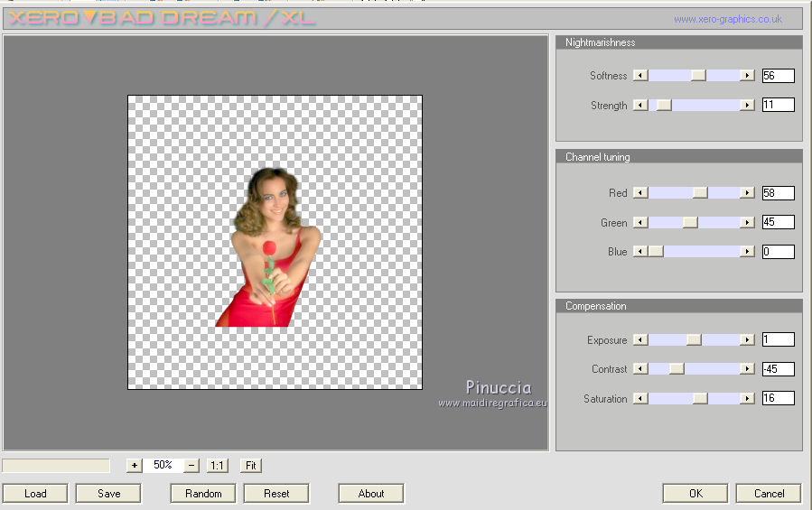812x510 pixels.
Task: Fit the preview with Fit button
Action: (x=251, y=465)
